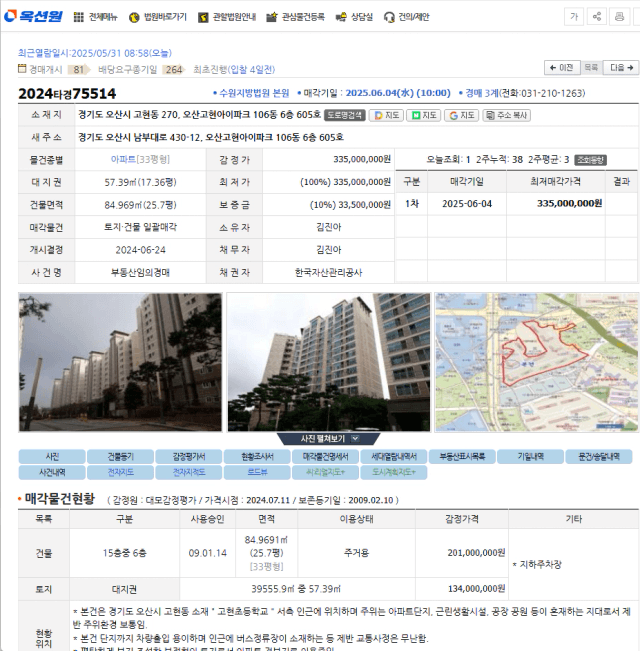Open 건의/제안 menu

coord(406,17)
